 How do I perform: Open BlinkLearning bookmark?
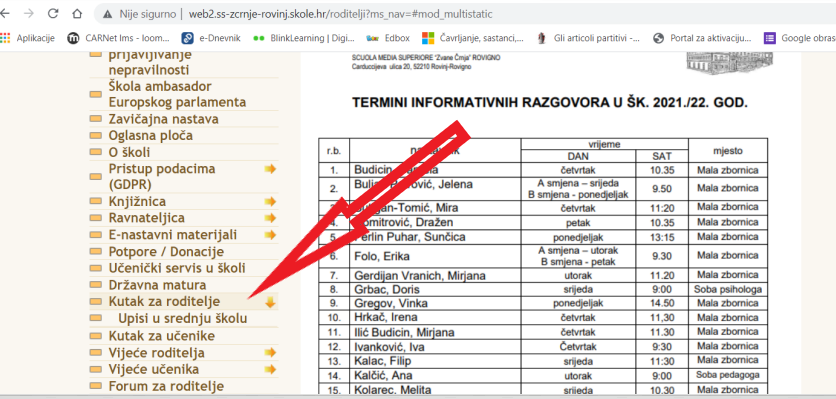[x=304, y=38]
